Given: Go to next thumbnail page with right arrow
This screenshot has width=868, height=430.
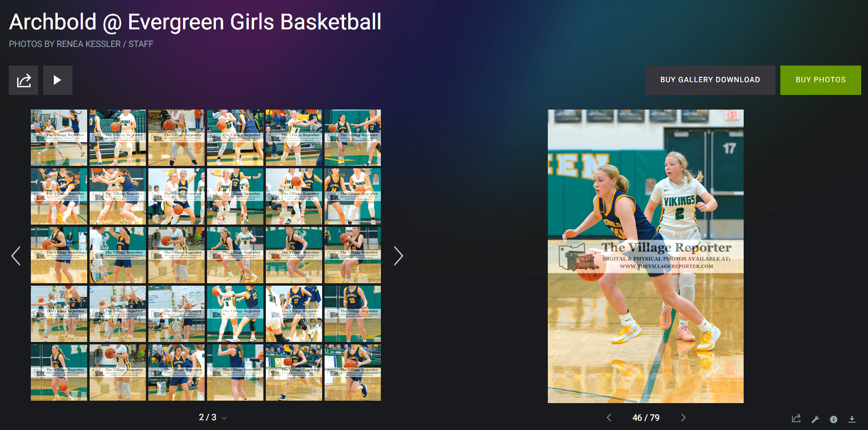Looking at the screenshot, I should pos(399,255).
